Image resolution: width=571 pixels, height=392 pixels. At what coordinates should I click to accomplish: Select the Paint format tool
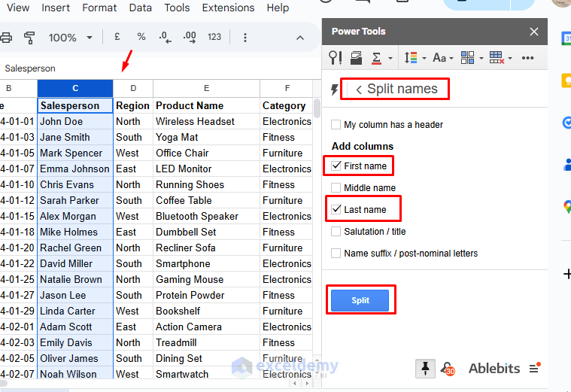29,37
